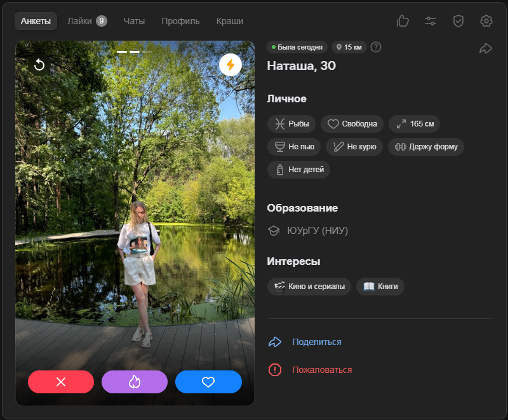
Task: Open the filter sliders settings icon
Action: point(431,21)
